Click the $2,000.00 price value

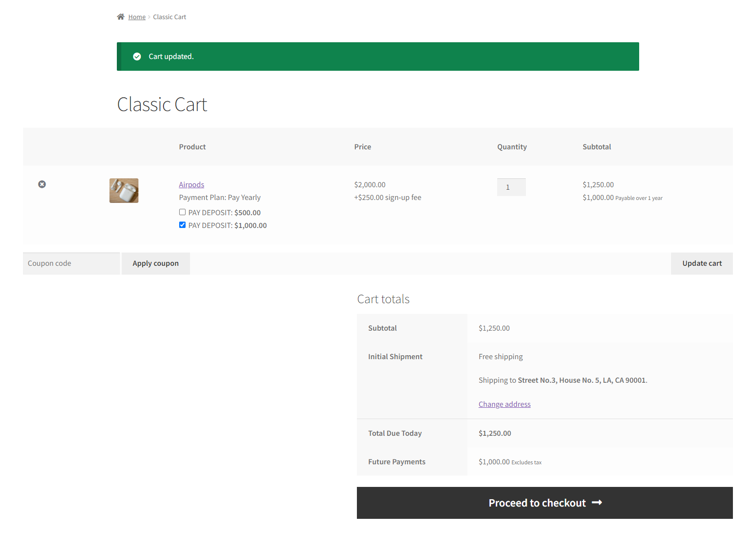click(x=370, y=185)
